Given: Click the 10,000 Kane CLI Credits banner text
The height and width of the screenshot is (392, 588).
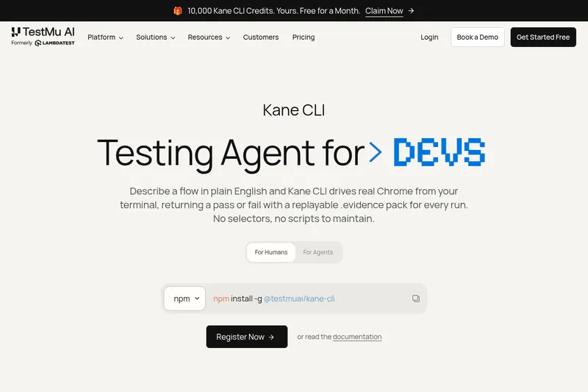Looking at the screenshot, I should [273, 11].
